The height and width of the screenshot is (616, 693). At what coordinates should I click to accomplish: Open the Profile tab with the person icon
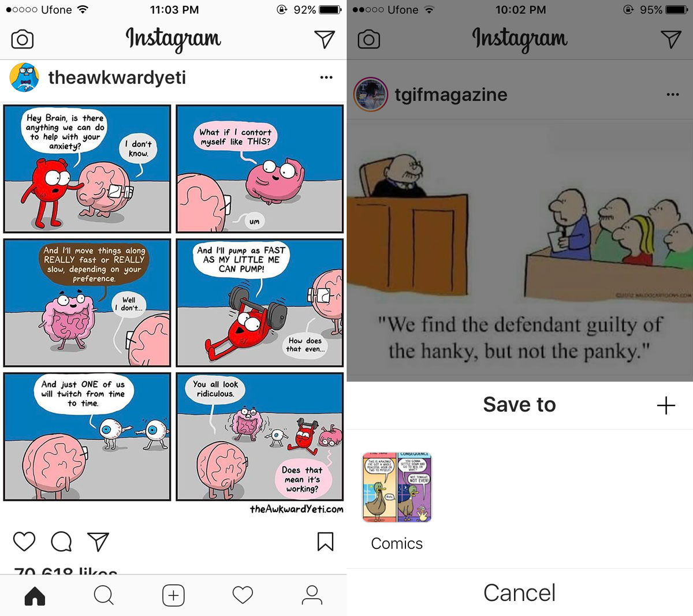pos(312,595)
